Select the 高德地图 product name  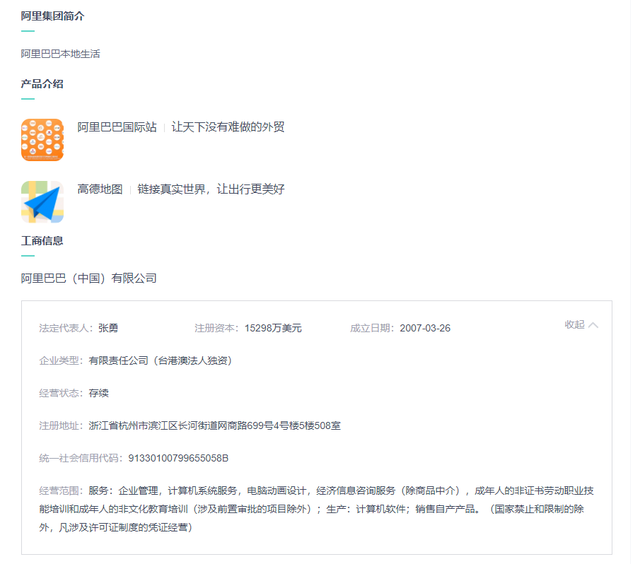[100, 189]
